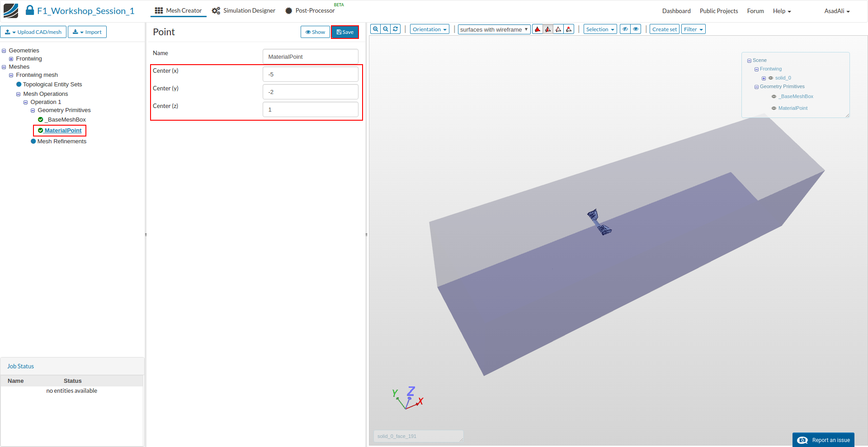Toggle visibility of solid_0 in scene tree
This screenshot has width=868, height=447.
click(x=771, y=78)
